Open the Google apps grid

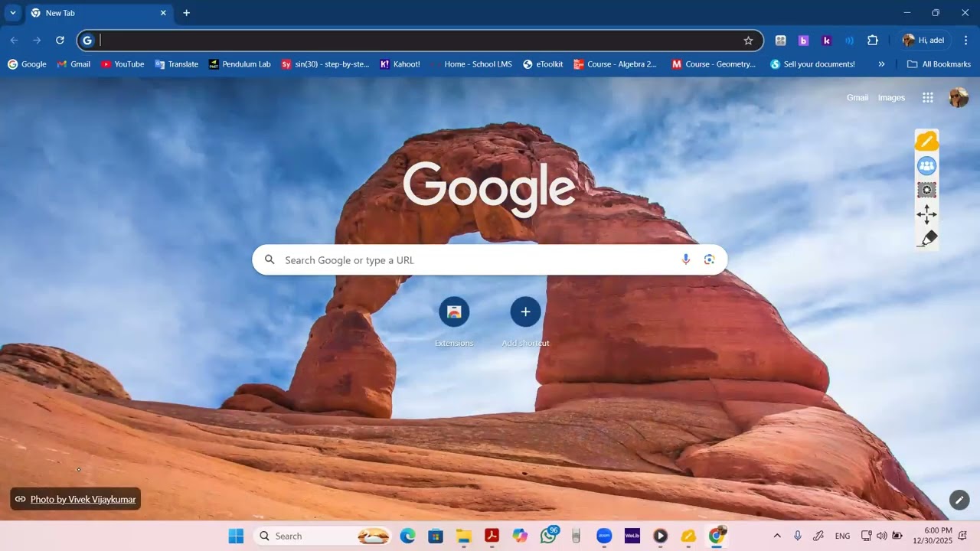coord(928,97)
